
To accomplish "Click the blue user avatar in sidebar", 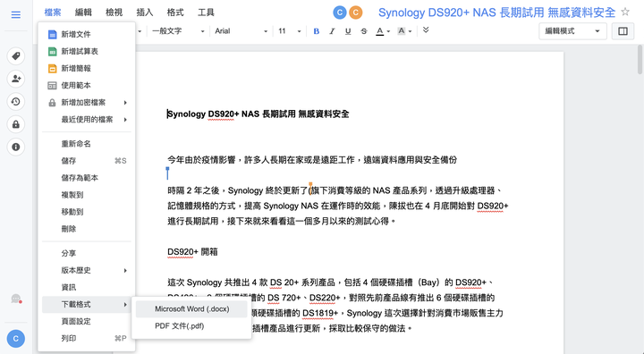I will click(x=15, y=339).
